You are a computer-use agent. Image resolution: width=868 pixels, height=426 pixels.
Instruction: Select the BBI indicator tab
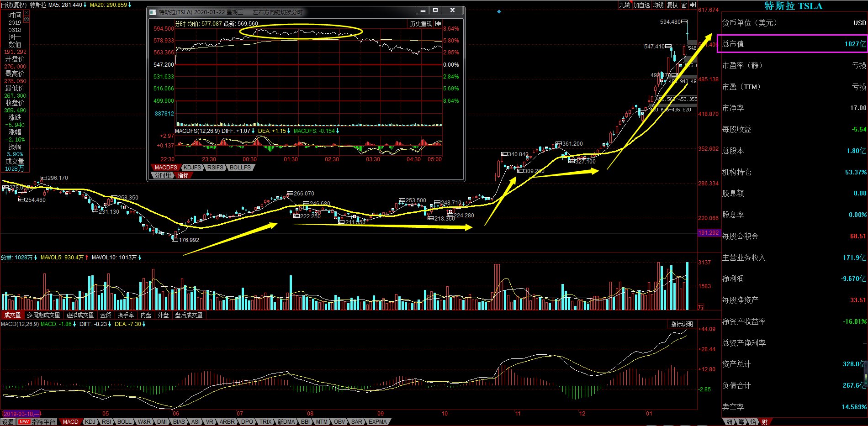coord(305,422)
